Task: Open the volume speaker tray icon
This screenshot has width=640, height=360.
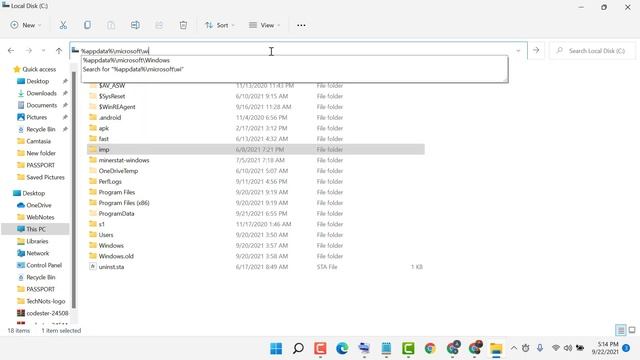Action: (x=568, y=348)
